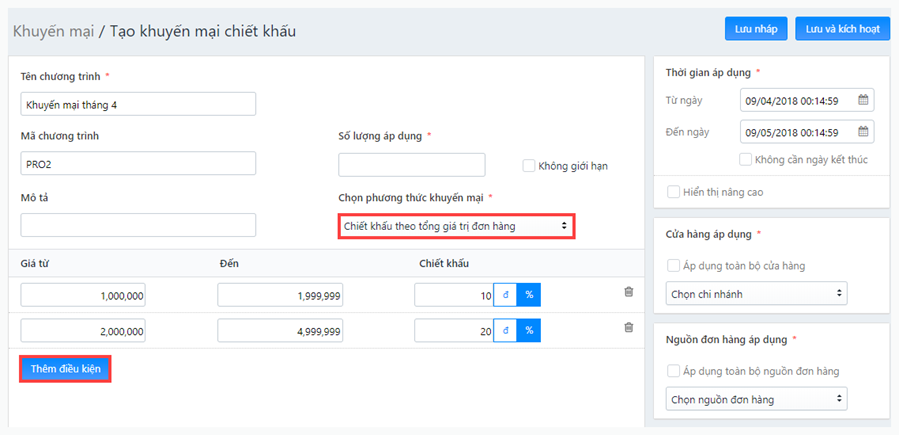The height and width of the screenshot is (435, 900).
Task: Select percent unit for second row discount
Action: click(x=529, y=331)
